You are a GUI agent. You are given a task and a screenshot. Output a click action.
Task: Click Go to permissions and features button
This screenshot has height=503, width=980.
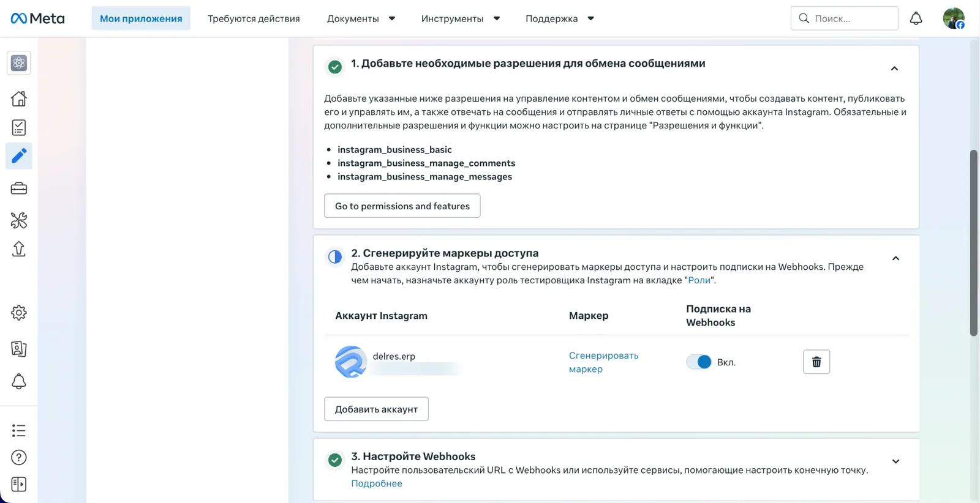[402, 206]
